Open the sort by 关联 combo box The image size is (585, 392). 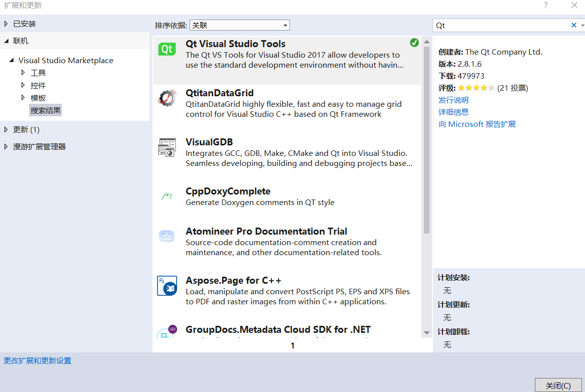[x=239, y=25]
